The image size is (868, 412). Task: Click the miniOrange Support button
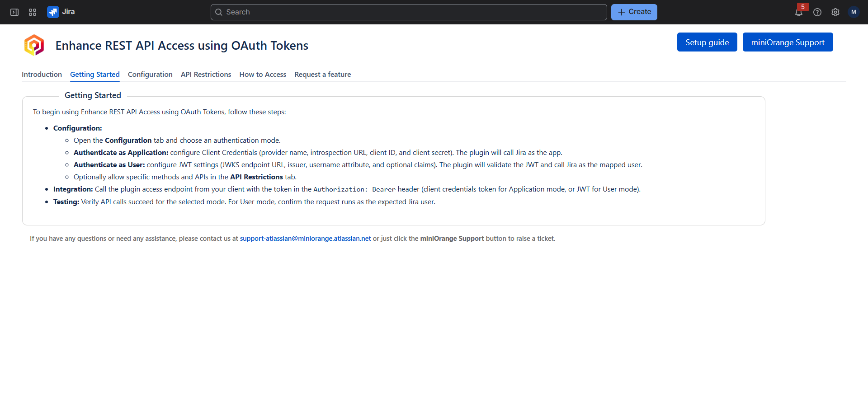[788, 42]
